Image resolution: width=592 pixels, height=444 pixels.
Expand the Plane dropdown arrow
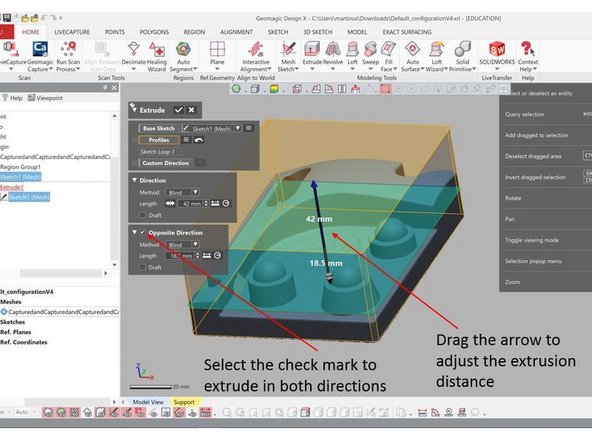217,69
